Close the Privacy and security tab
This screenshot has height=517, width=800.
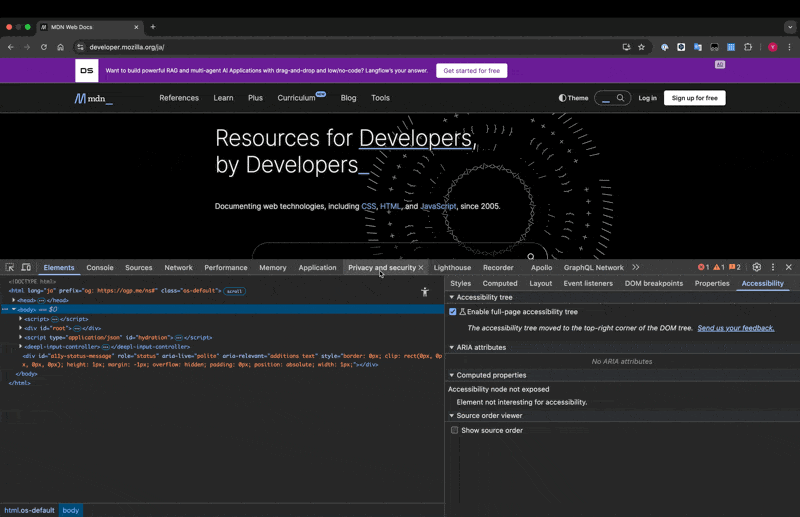(x=421, y=268)
